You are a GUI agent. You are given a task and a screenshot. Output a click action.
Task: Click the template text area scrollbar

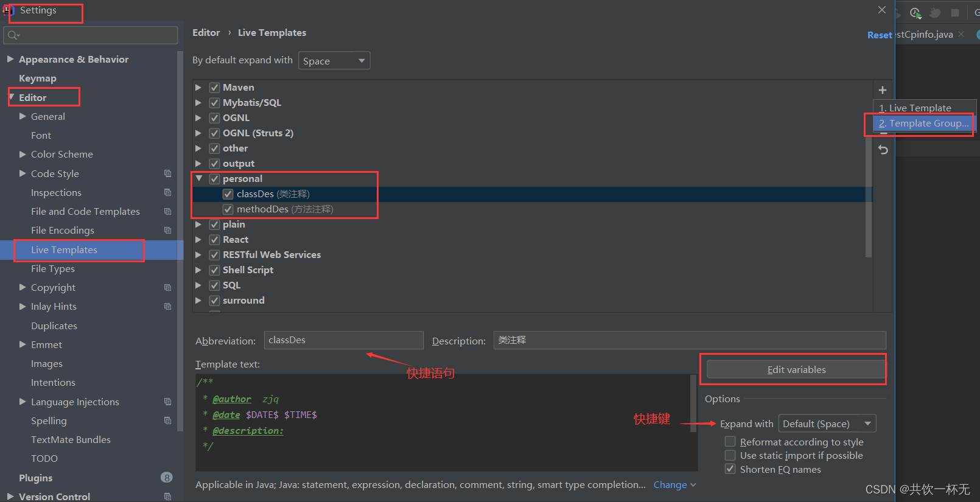pos(693,403)
